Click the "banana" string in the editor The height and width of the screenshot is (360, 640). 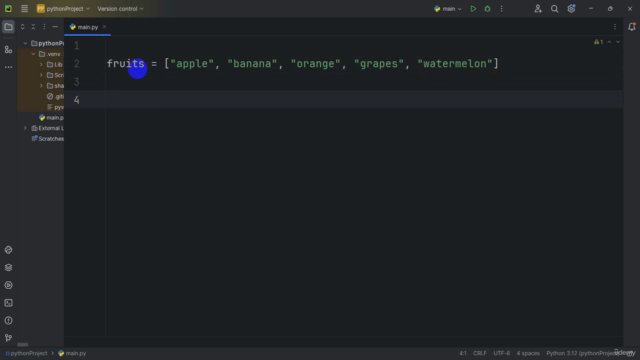252,64
